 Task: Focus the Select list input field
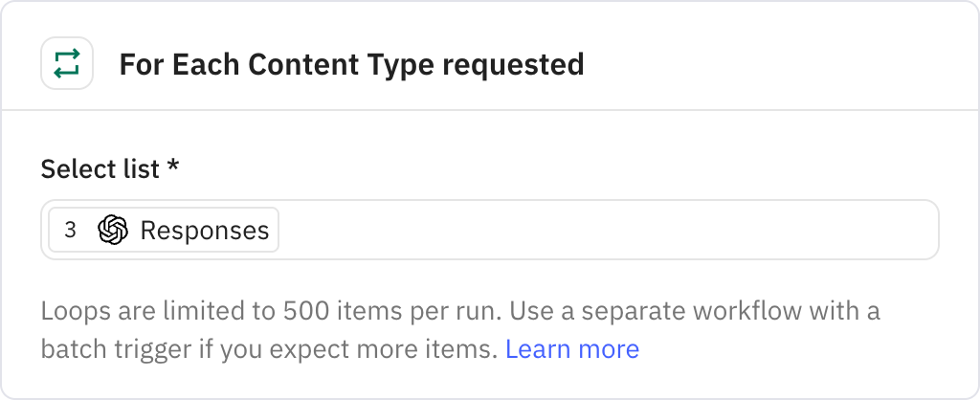[490, 230]
